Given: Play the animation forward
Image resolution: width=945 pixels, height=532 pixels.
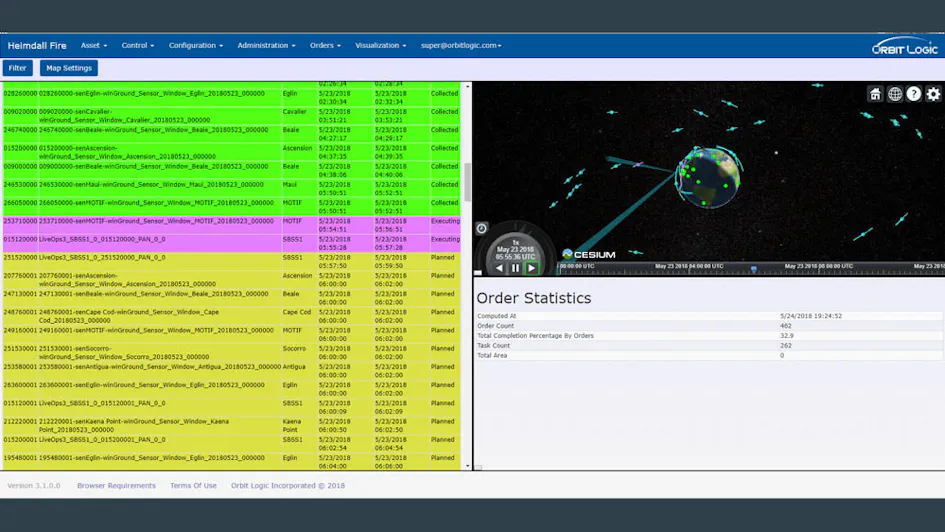Looking at the screenshot, I should (x=532, y=268).
